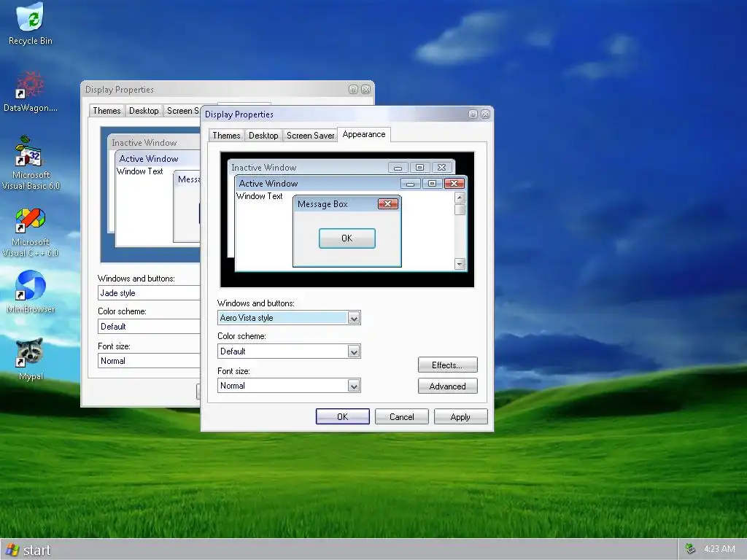
Task: Click Active Window preview's maximize icon
Action: (x=432, y=183)
